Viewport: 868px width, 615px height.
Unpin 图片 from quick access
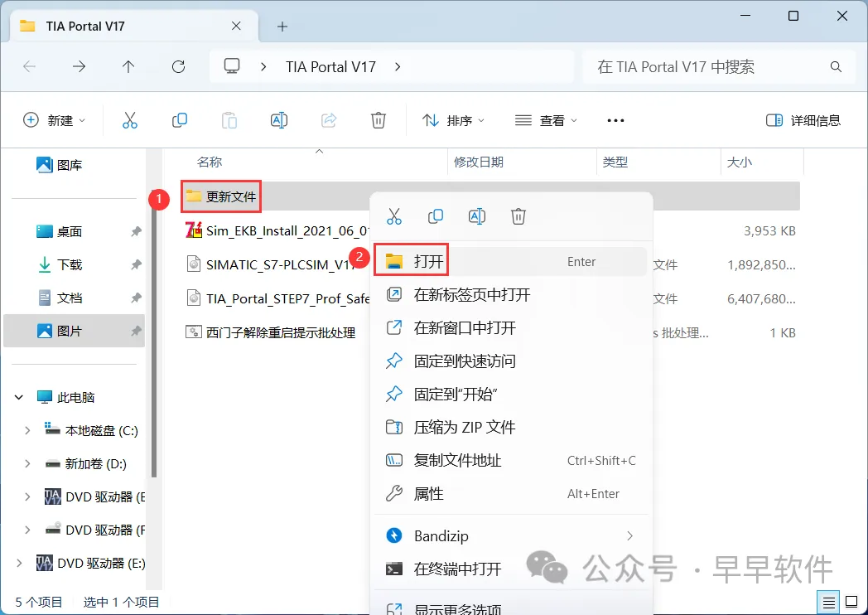tap(136, 332)
